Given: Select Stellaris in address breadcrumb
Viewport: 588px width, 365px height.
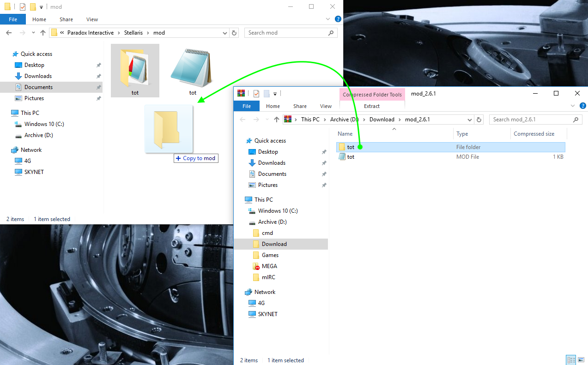Looking at the screenshot, I should pos(134,33).
